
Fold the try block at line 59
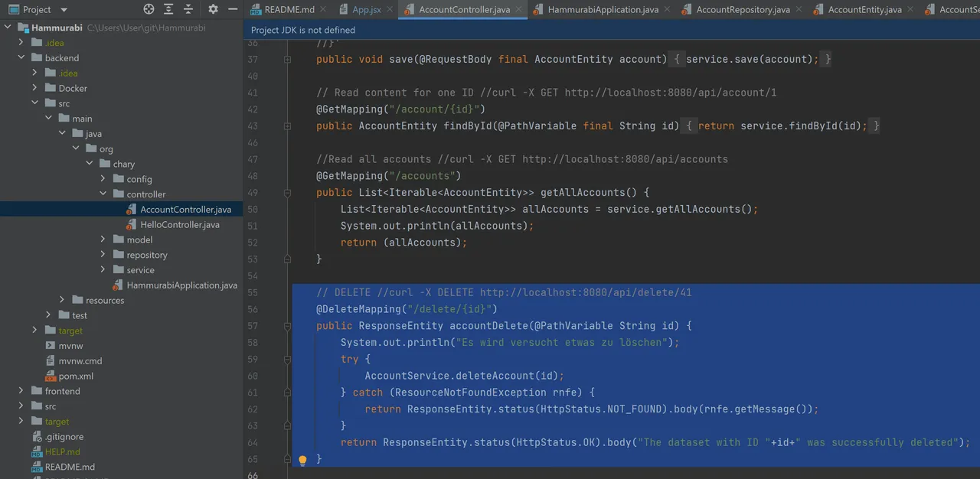[288, 359]
